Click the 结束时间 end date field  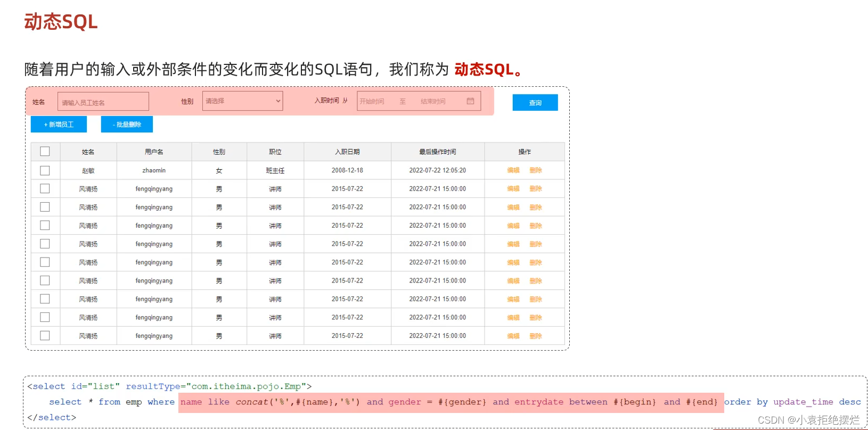pos(433,101)
